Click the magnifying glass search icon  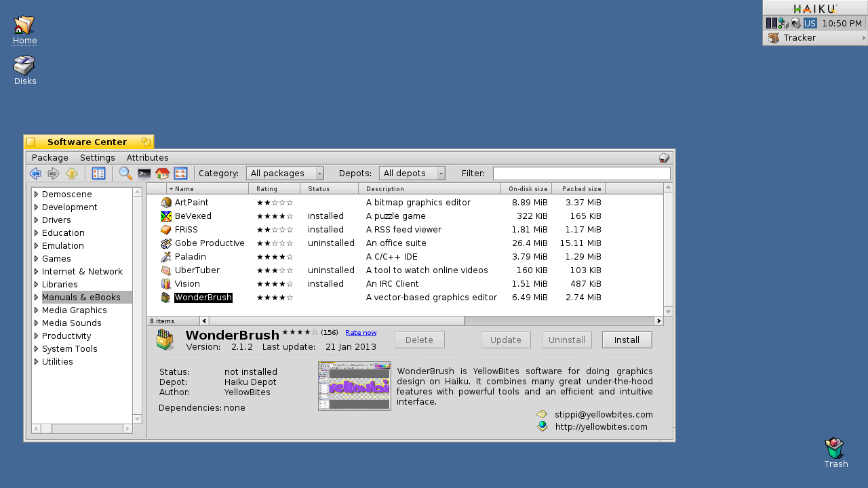point(125,174)
